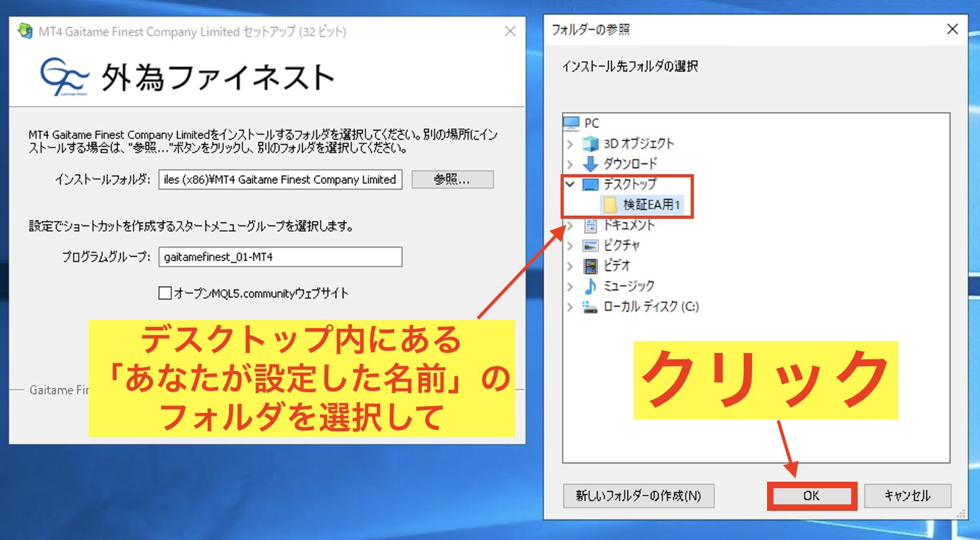Click the 外為ファイネスト logo

point(188,76)
